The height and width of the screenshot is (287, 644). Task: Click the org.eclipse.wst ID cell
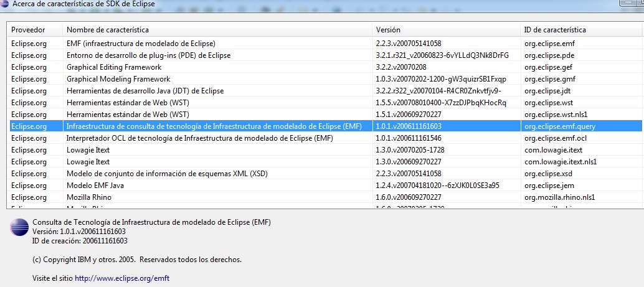coord(549,103)
